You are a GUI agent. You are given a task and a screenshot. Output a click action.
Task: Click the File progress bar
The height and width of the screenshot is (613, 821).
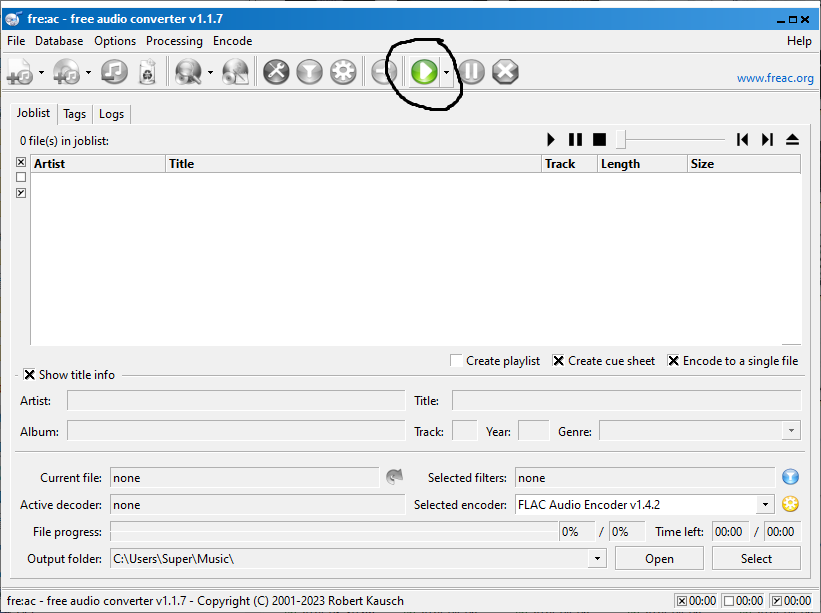click(x=334, y=531)
